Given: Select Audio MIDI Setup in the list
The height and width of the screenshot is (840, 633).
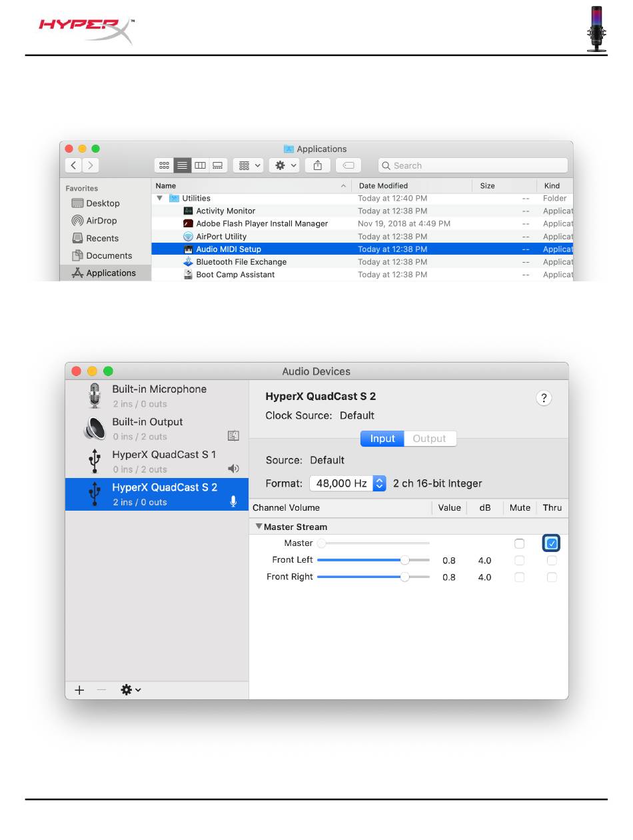Looking at the screenshot, I should click(362, 249).
